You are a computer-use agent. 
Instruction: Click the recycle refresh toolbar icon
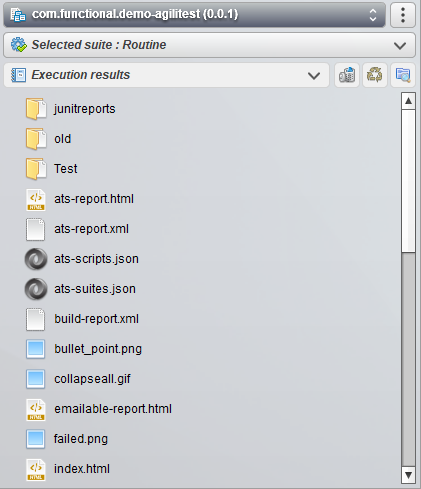(375, 75)
